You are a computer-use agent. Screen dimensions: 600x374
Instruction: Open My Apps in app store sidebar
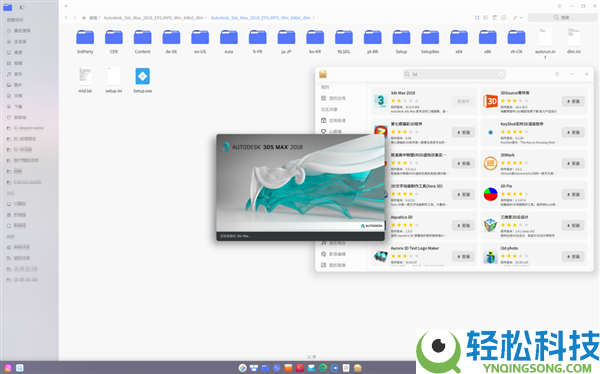(x=333, y=98)
